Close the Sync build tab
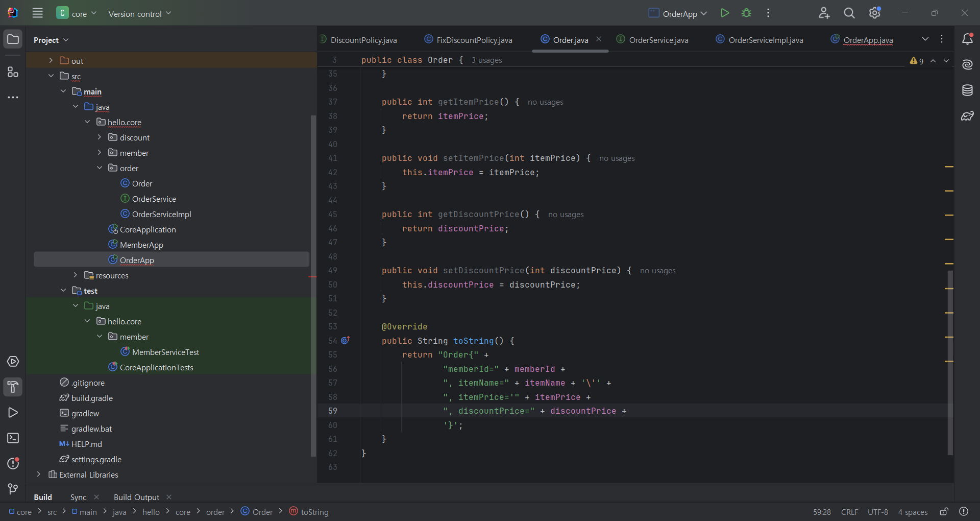 point(96,497)
